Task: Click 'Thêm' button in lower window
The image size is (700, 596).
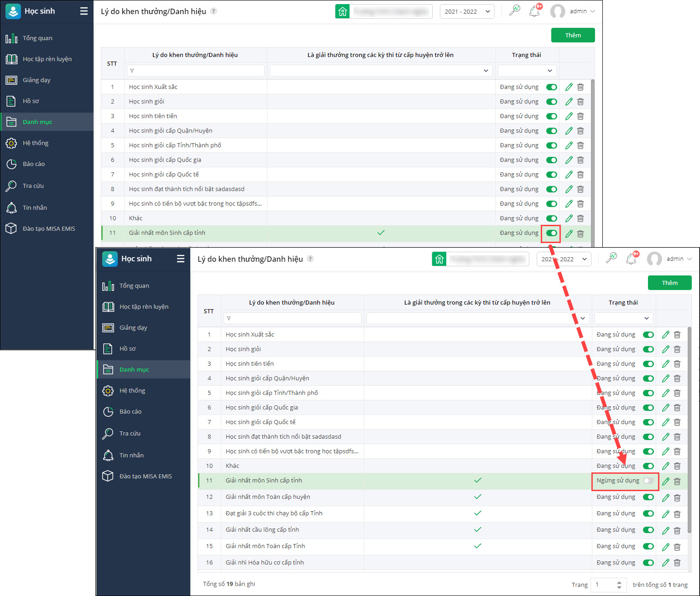Action: [670, 283]
